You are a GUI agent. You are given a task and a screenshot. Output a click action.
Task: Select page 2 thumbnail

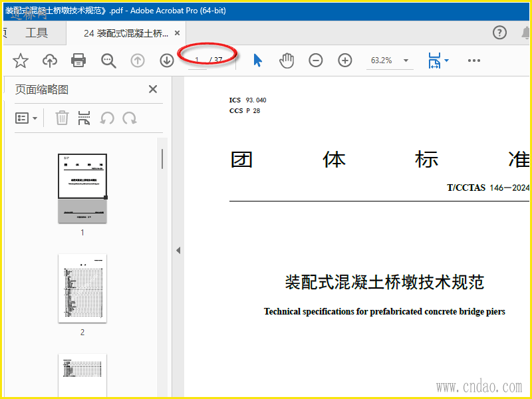[x=82, y=289]
